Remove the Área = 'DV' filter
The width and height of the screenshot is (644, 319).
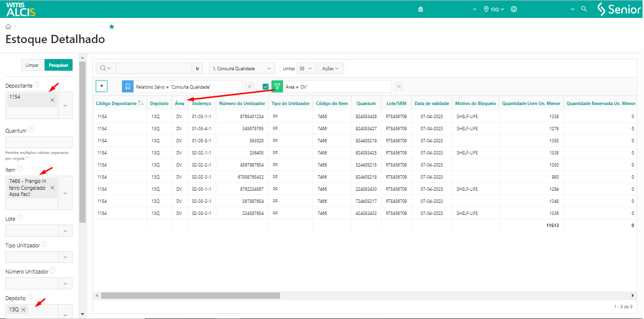coord(399,87)
